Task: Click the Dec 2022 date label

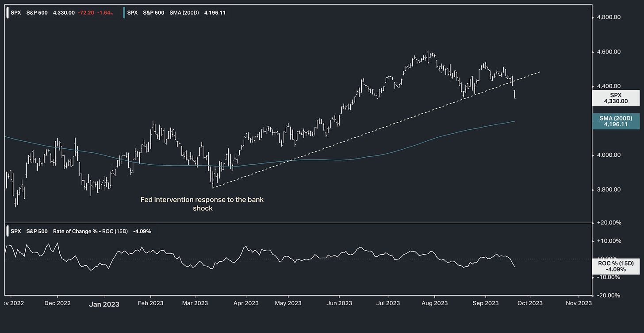Action: point(57,303)
